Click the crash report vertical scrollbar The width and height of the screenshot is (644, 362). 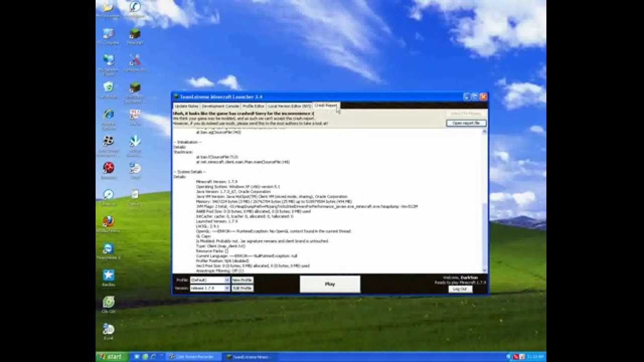point(485,201)
